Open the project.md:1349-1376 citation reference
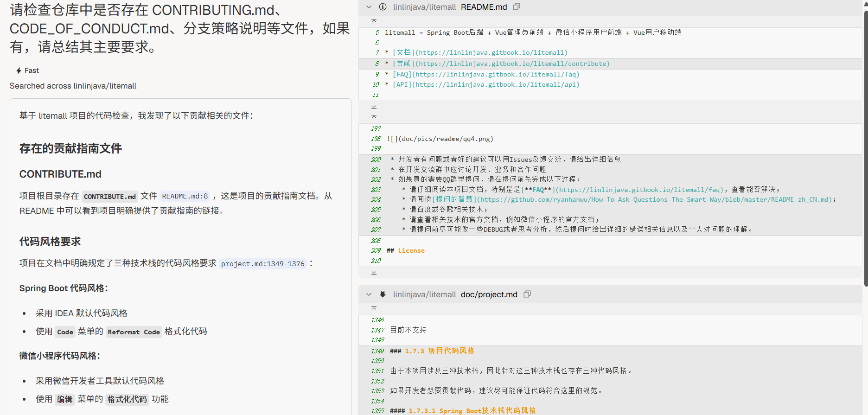This screenshot has width=868, height=415. pos(262,264)
